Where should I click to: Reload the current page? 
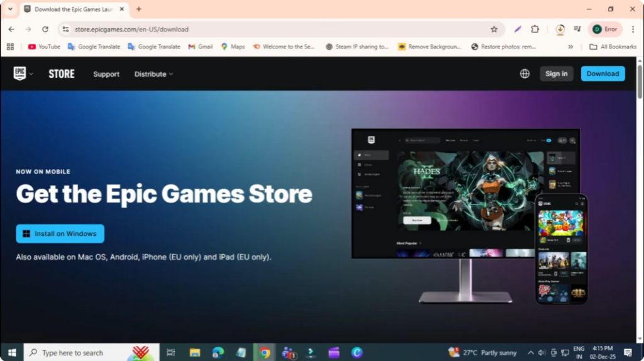pyautogui.click(x=45, y=29)
